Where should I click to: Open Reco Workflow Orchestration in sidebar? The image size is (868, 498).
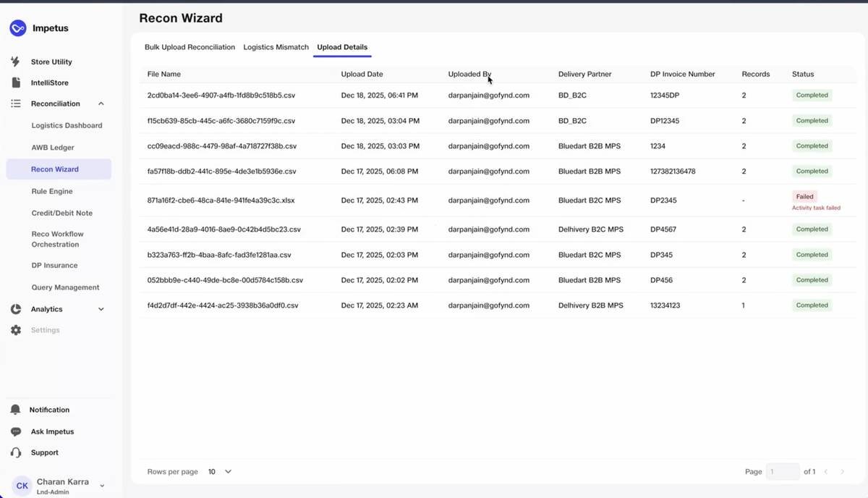click(57, 239)
